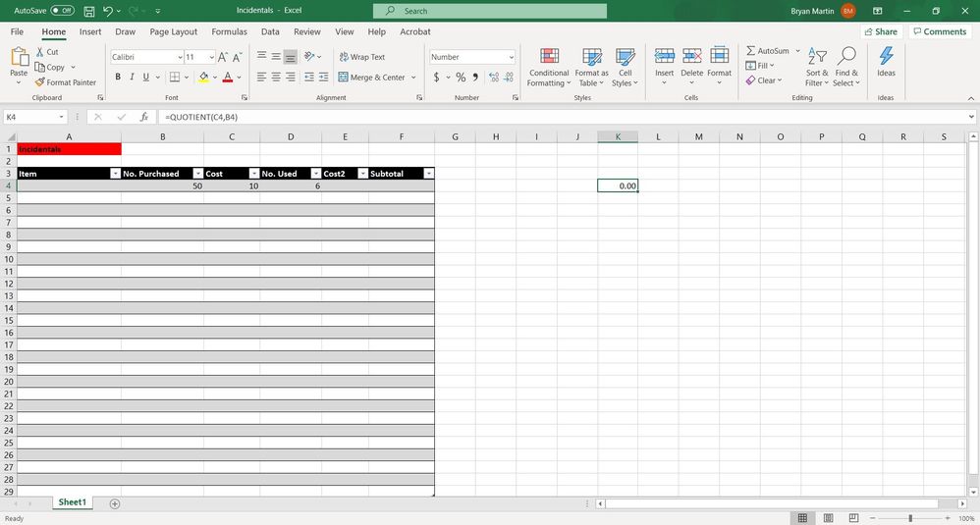Switch to the Review tab
Screen dimensions: 980x525
coord(307,31)
